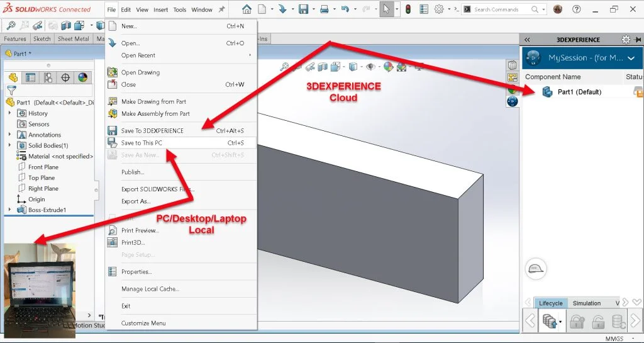Open the Options gear in the top toolbar
This screenshot has height=343, width=644.
tap(439, 9)
